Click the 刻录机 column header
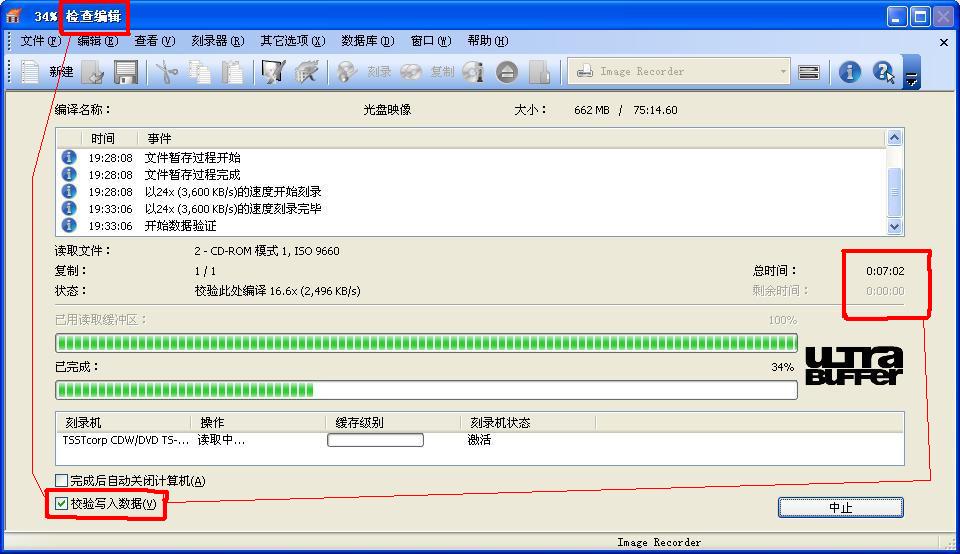 [123, 422]
